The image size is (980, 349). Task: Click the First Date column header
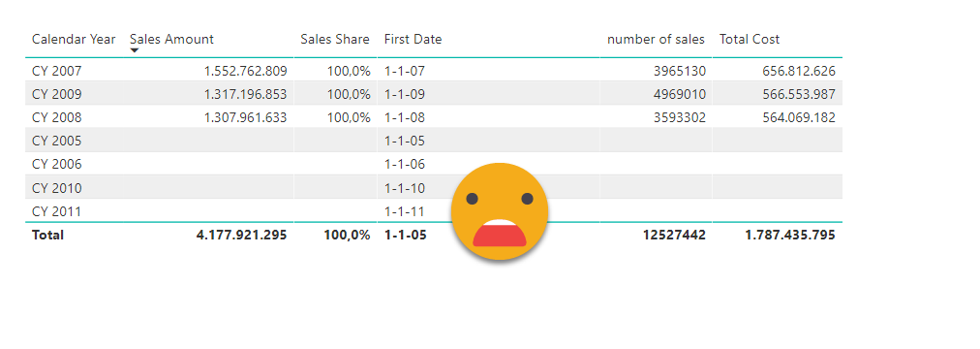coord(413,39)
